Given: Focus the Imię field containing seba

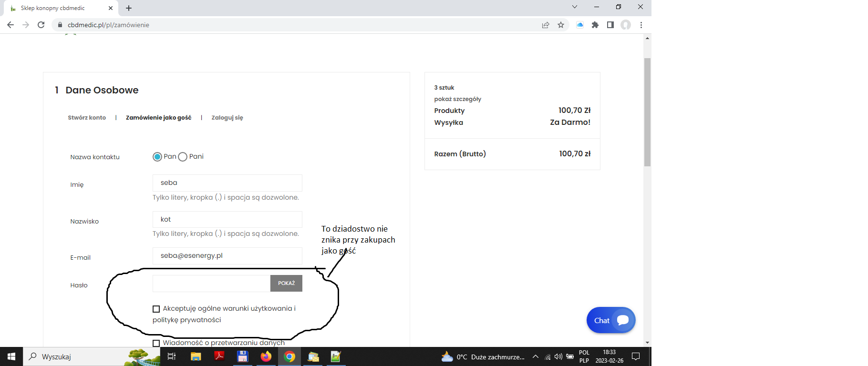Looking at the screenshot, I should pos(227,183).
